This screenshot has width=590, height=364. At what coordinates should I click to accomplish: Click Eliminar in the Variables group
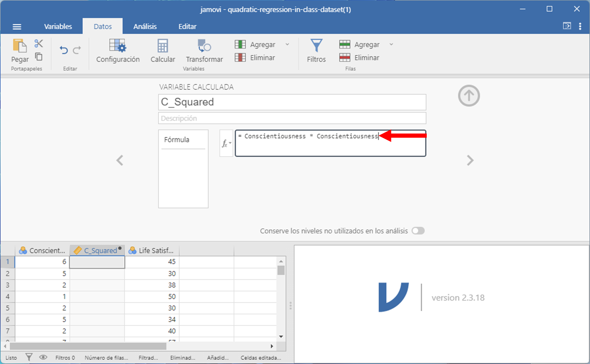point(255,58)
